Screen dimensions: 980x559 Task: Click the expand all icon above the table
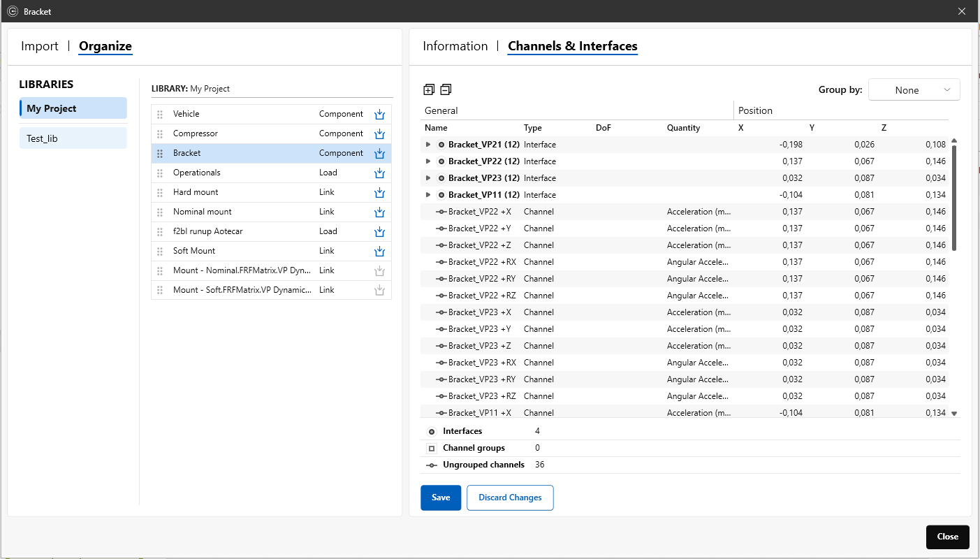click(429, 89)
